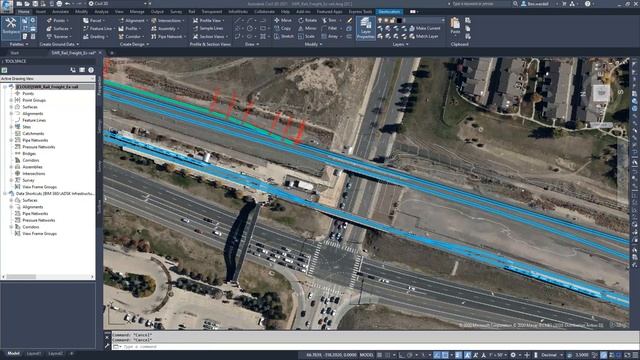Expand the Pipe Networks node under active drawing
640x360 pixels.
tap(11, 140)
